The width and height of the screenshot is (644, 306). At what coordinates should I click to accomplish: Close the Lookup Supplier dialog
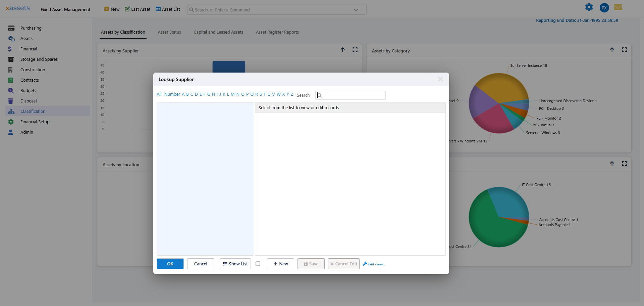pyautogui.click(x=440, y=79)
